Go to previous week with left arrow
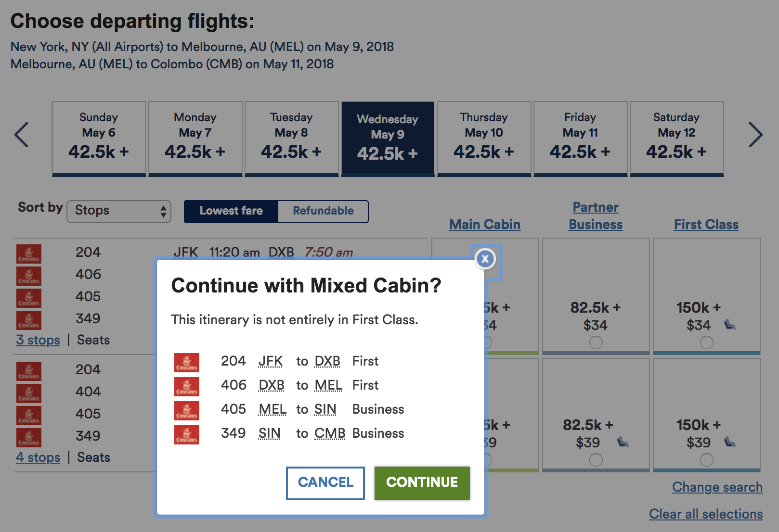The image size is (779, 532). coord(22,135)
